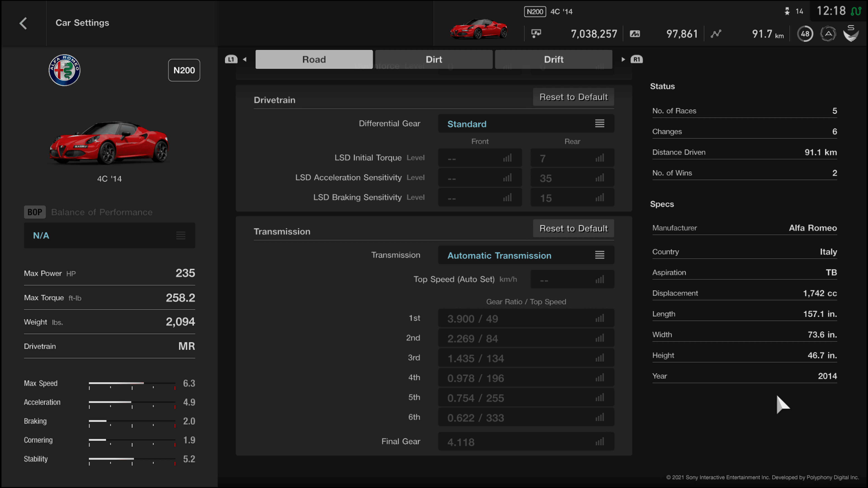Click the bars icon on Final Gear field
868x488 pixels.
(x=600, y=441)
